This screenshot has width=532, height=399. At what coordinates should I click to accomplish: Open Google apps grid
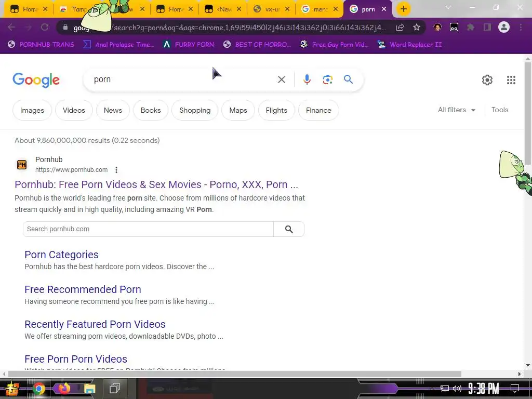click(511, 80)
